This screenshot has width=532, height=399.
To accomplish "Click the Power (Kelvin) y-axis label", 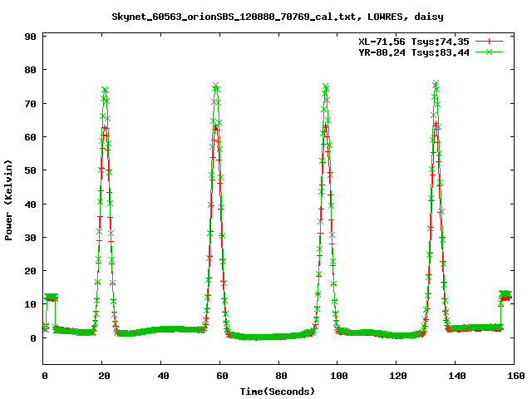I will point(8,200).
